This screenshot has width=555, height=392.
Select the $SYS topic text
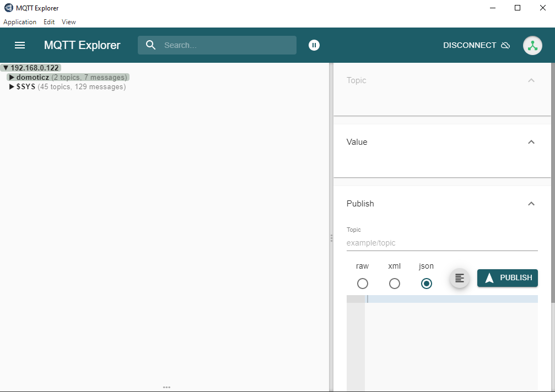click(x=26, y=86)
